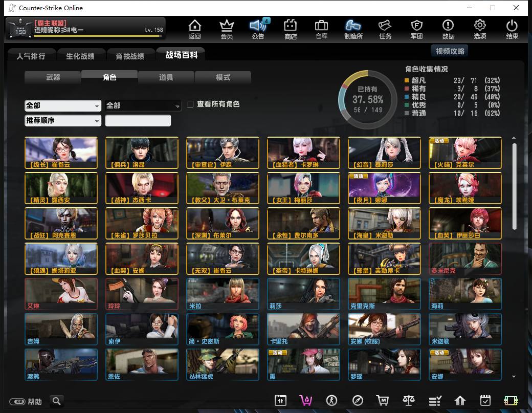Select the 丛林猛虎 character card
This screenshot has width=532, height=413.
click(x=223, y=364)
